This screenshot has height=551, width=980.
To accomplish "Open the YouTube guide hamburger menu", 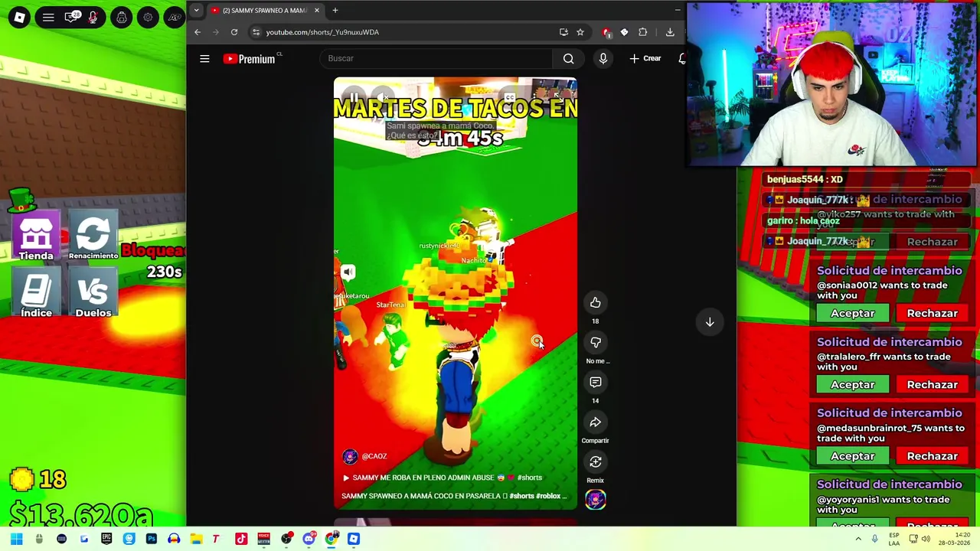I will [x=204, y=58].
